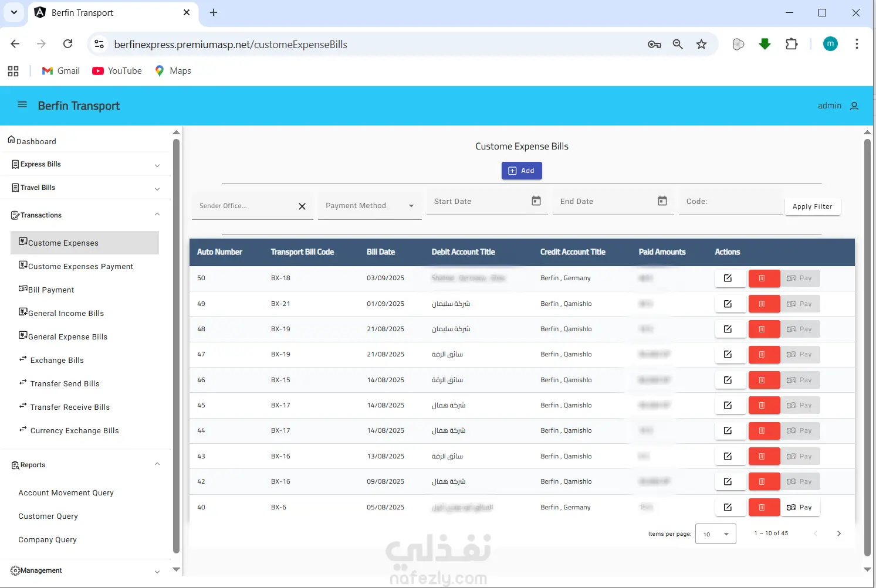
Task: Click the Apply Filter button
Action: coord(812,206)
